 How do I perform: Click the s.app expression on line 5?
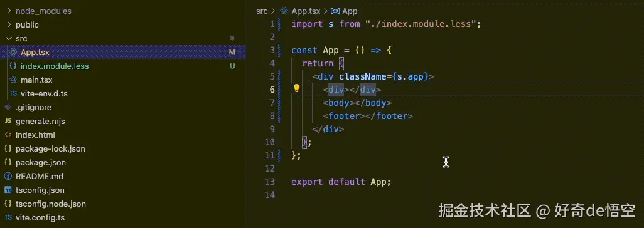pos(410,76)
